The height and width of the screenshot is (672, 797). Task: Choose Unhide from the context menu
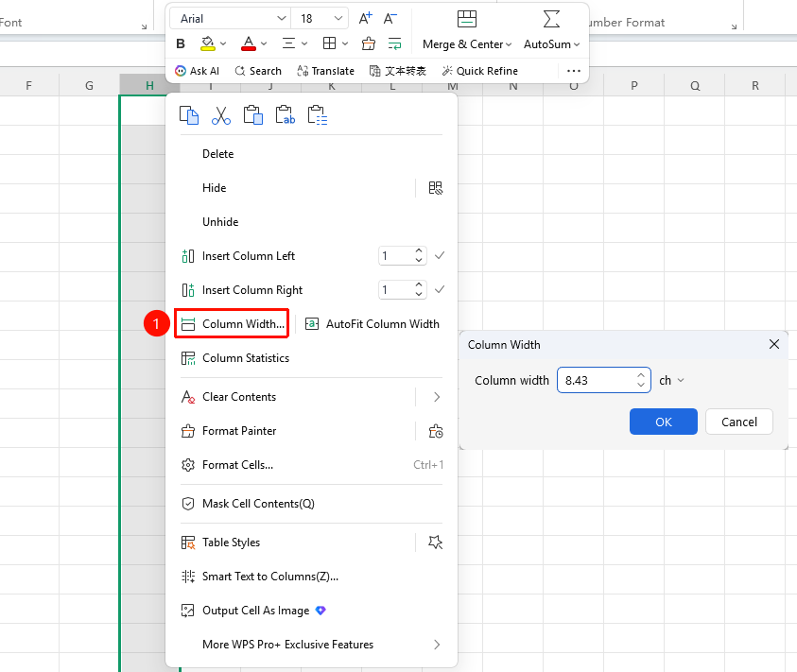click(x=220, y=222)
